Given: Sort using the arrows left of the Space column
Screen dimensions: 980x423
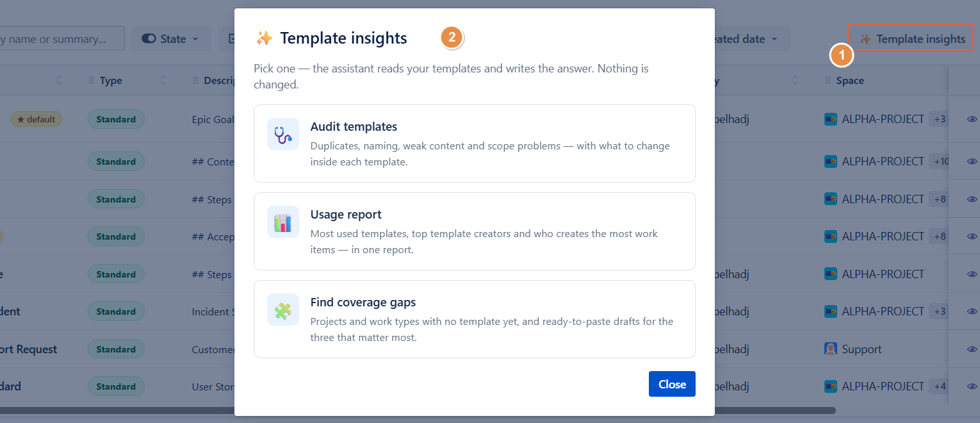Looking at the screenshot, I should pyautogui.click(x=796, y=81).
